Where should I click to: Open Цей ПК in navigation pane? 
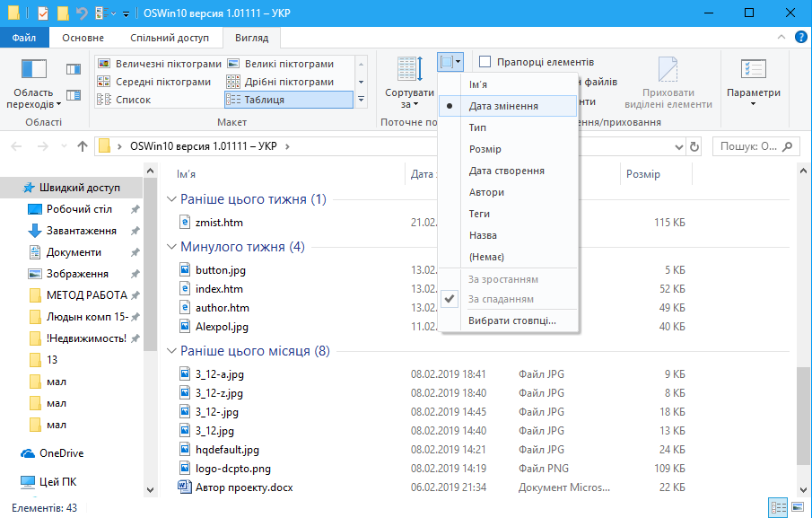pyautogui.click(x=48, y=482)
